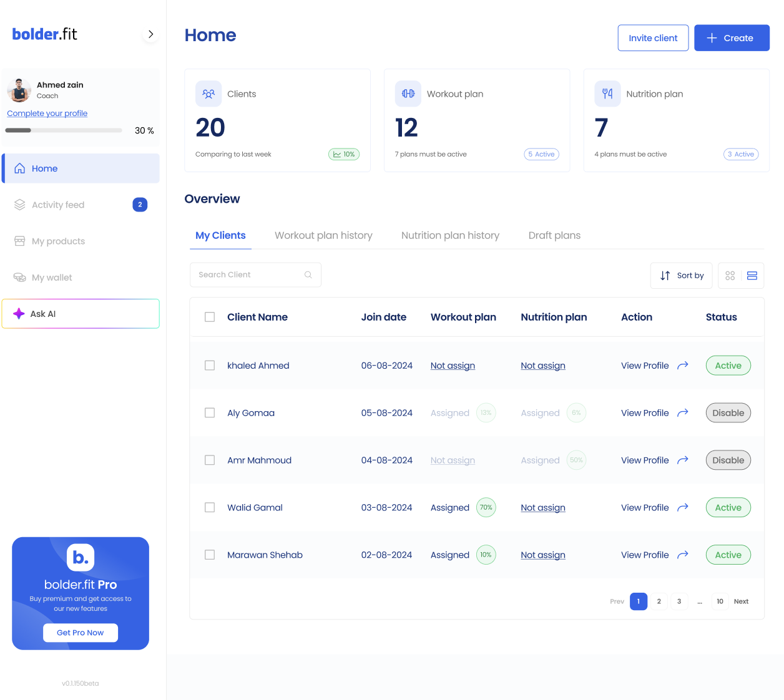
Task: Click the Workout plan dumbbell icon
Action: (408, 94)
